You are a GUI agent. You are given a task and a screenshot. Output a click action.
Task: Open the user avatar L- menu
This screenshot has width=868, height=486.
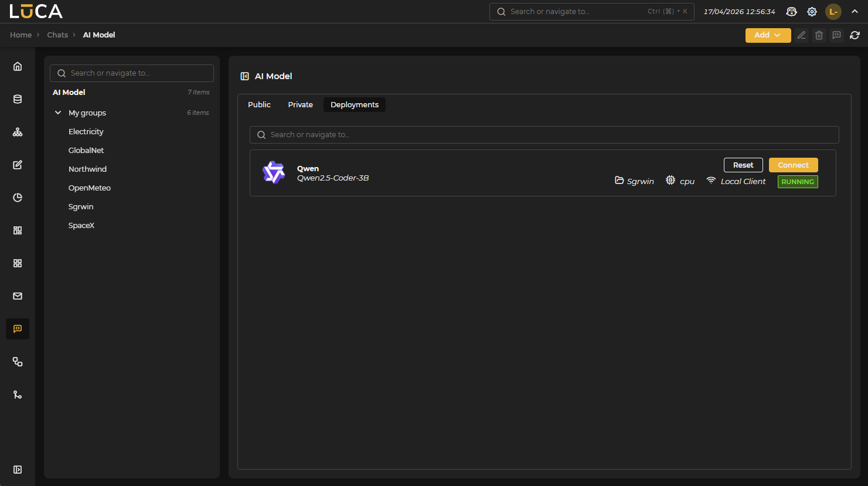(x=833, y=12)
